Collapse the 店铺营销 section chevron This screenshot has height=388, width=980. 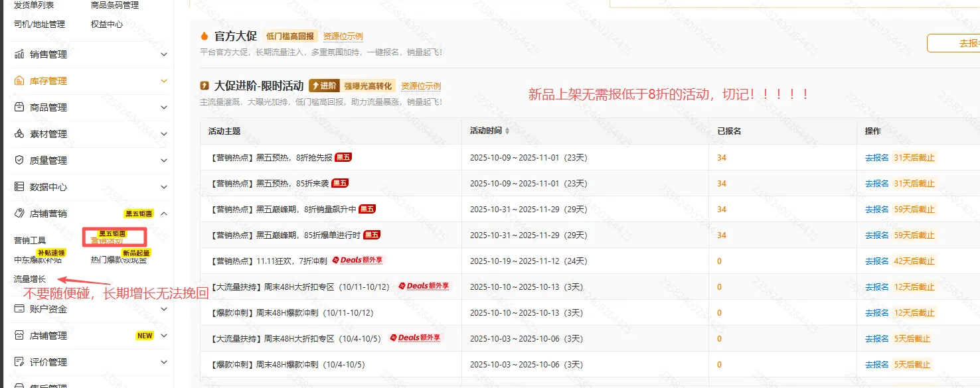click(x=164, y=214)
